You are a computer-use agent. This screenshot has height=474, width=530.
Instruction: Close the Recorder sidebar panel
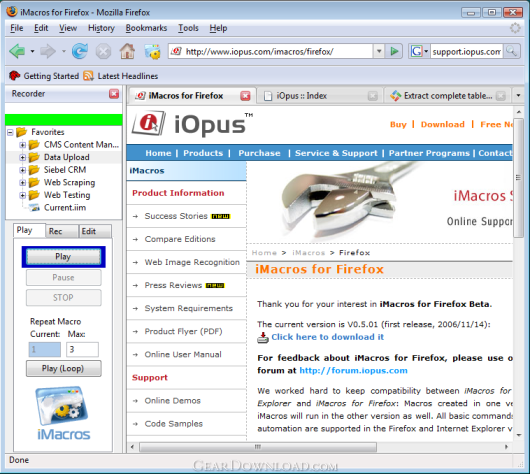tap(114, 94)
